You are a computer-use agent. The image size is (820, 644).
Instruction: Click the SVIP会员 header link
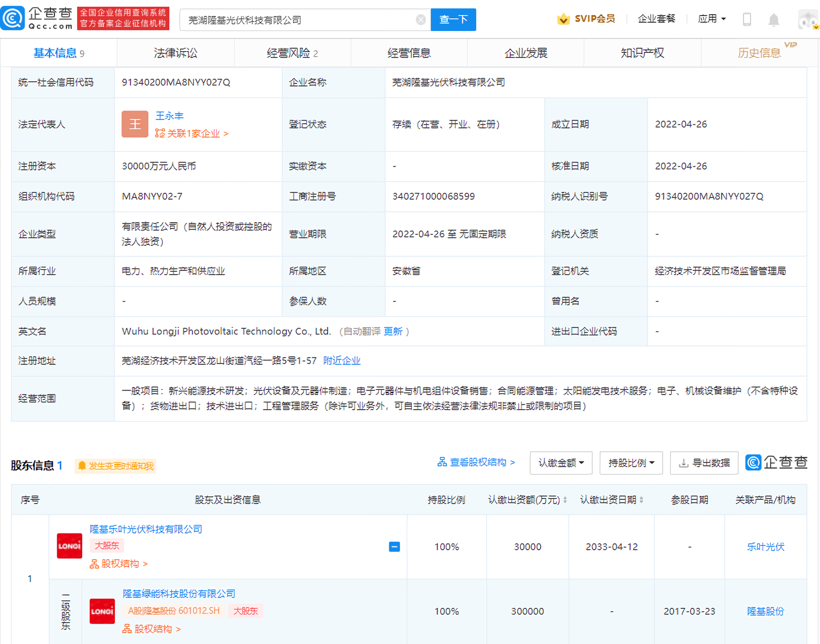pyautogui.click(x=595, y=19)
